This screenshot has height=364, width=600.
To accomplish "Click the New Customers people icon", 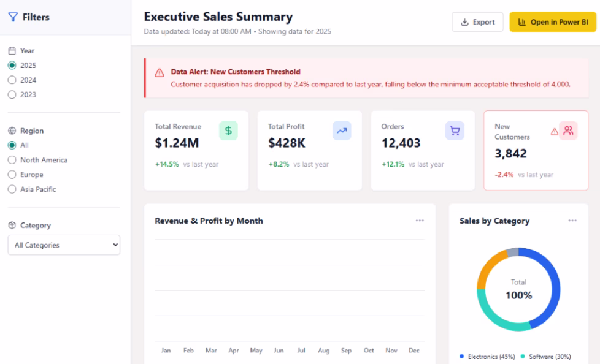I will click(568, 131).
